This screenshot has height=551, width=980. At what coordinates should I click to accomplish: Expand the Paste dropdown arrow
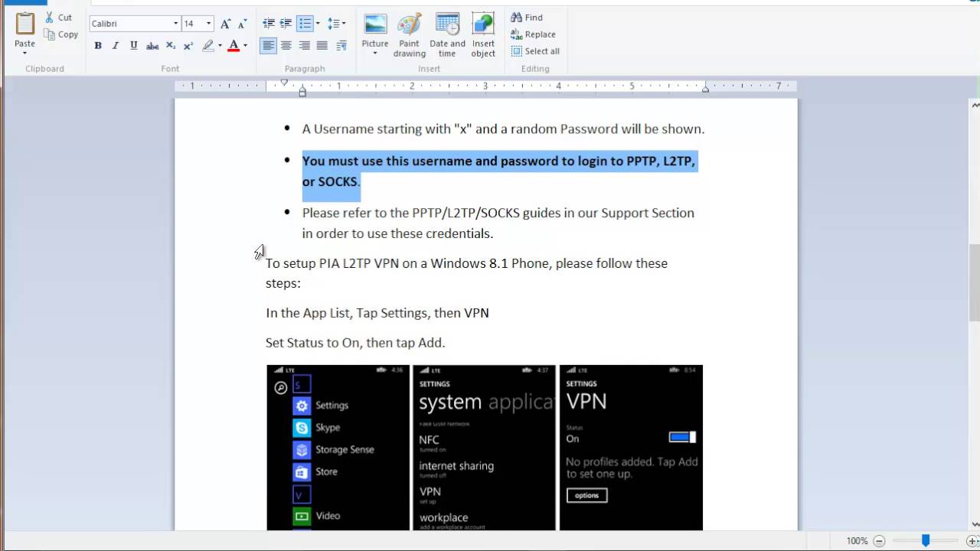[24, 53]
